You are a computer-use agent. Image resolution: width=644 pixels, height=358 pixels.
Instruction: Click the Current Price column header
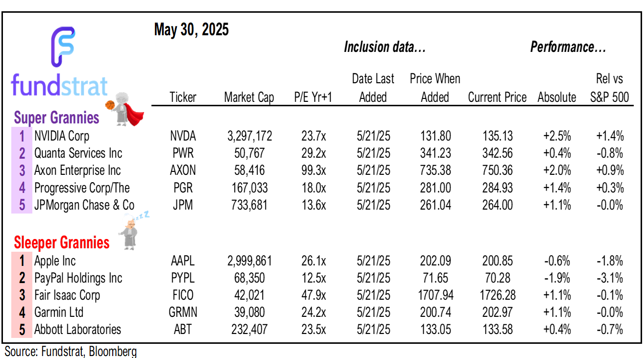(x=497, y=97)
